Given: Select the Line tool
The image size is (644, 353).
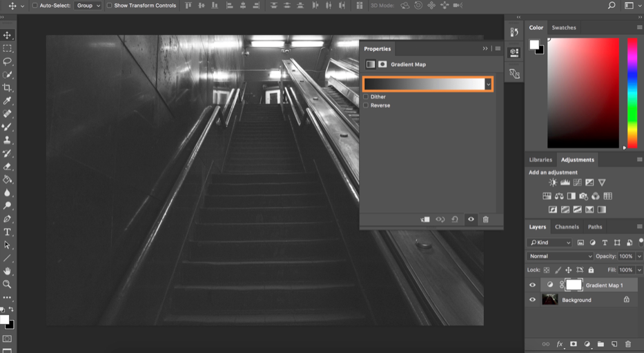Looking at the screenshot, I should tap(7, 258).
